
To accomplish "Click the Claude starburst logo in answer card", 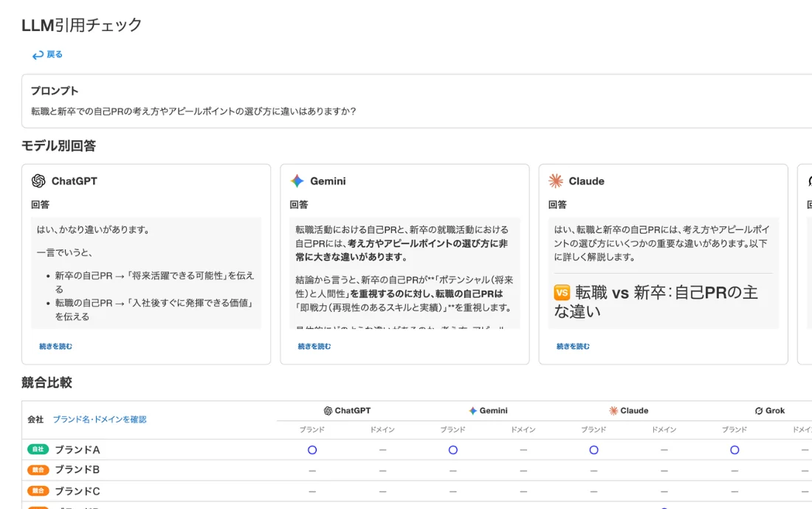I will click(556, 181).
